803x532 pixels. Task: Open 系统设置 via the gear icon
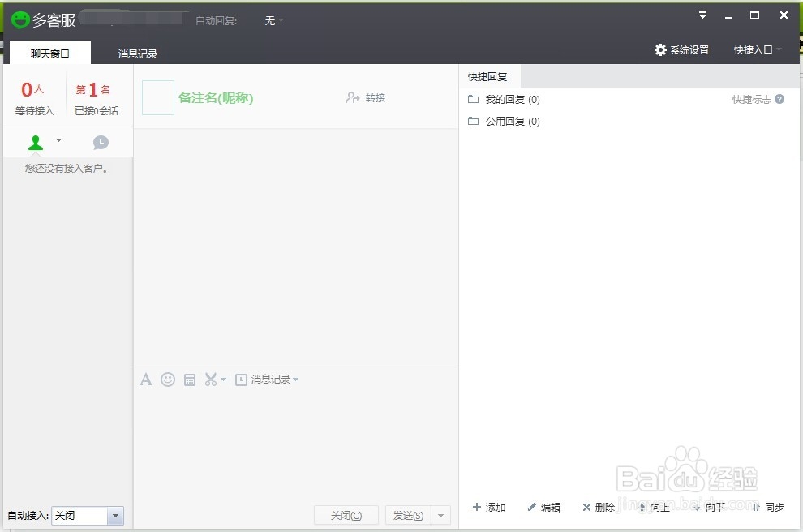click(x=662, y=49)
